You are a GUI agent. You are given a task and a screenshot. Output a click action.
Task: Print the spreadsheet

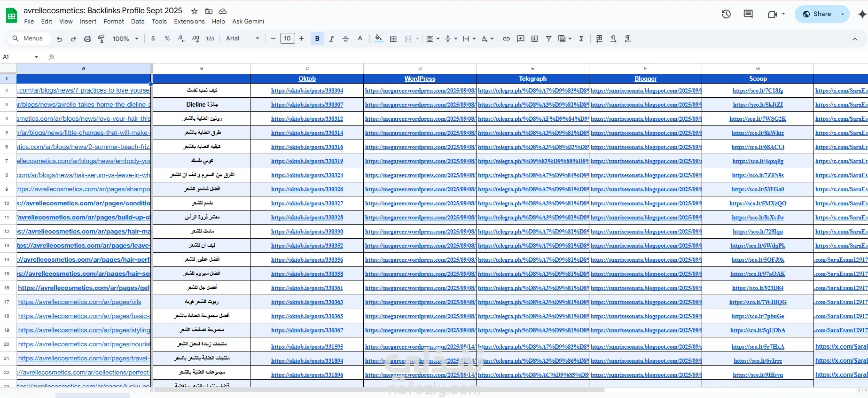point(87,39)
